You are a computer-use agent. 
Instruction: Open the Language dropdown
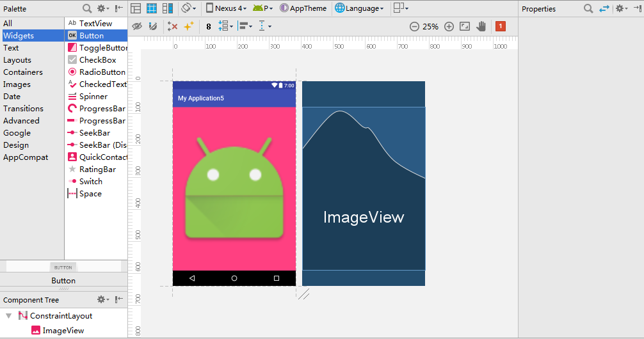pos(359,8)
